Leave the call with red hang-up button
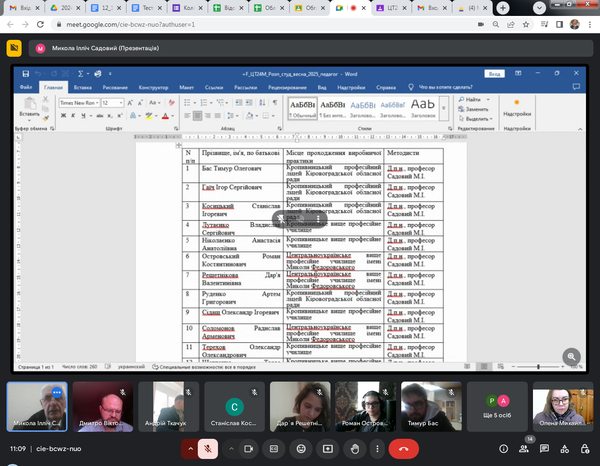The width and height of the screenshot is (600, 466). (x=404, y=449)
